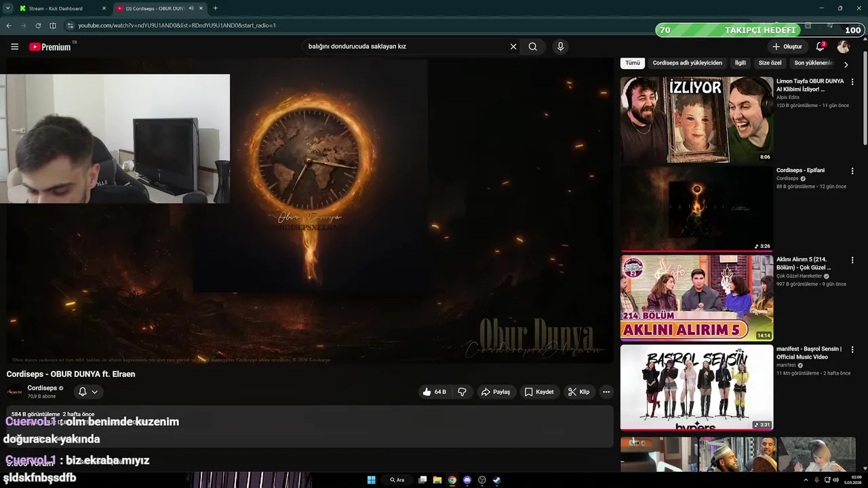
Task: Click the Klip clip button
Action: (578, 392)
